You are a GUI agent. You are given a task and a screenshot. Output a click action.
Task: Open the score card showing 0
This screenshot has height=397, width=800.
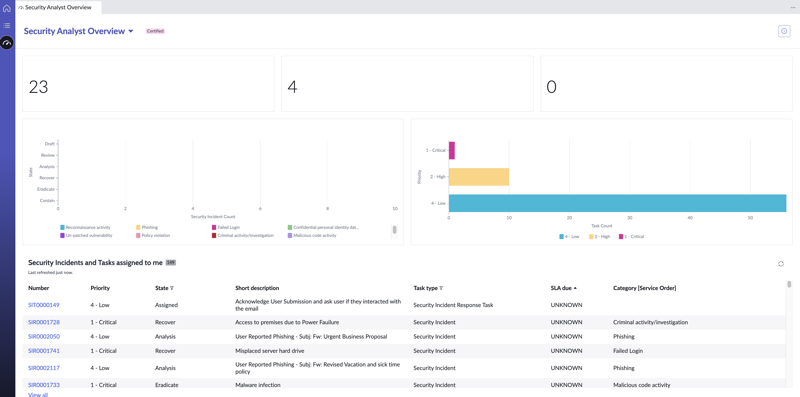click(x=666, y=84)
